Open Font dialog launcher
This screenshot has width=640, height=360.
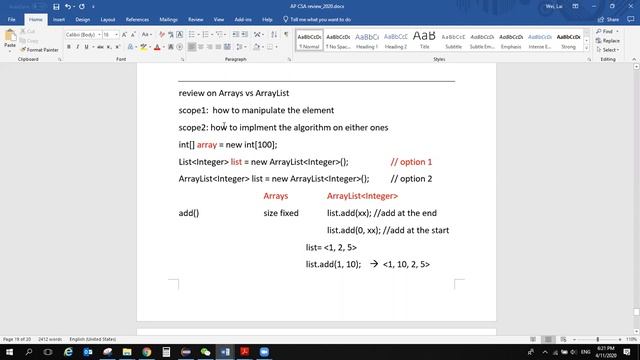click(x=182, y=60)
